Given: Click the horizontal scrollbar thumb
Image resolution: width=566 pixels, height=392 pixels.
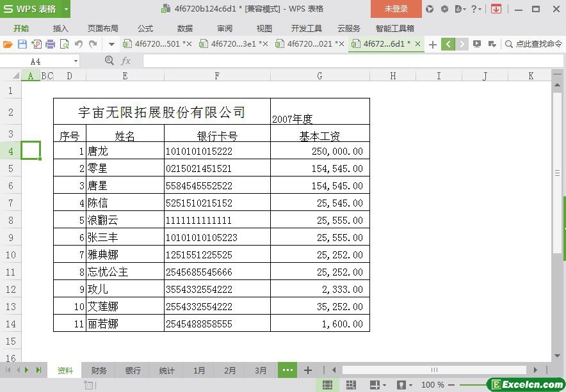Looking at the screenshot, I should [x=433, y=370].
